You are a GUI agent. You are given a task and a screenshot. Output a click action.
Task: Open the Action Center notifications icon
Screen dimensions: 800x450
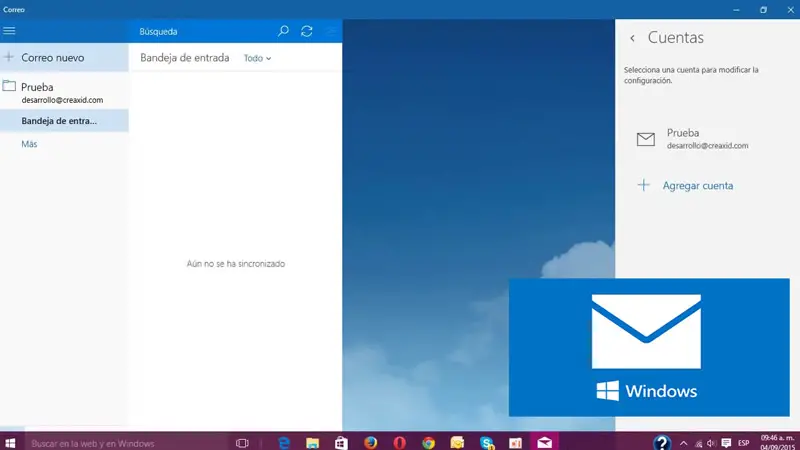[726, 443]
